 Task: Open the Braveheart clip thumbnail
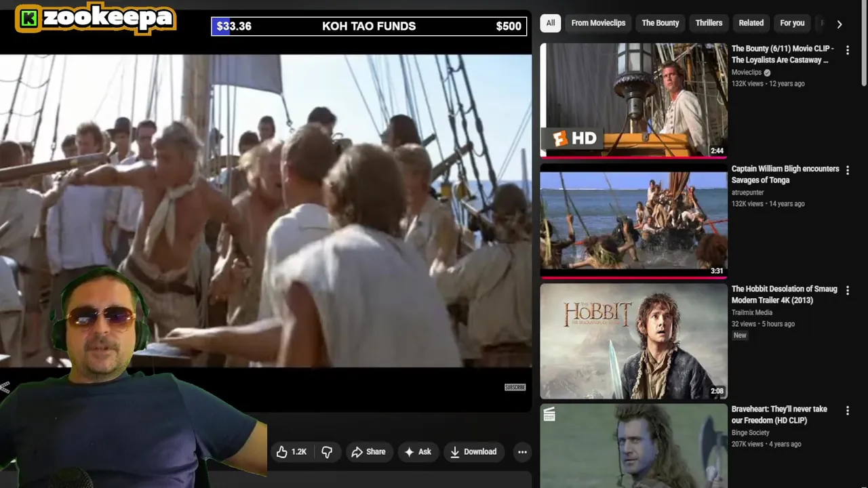(x=633, y=446)
